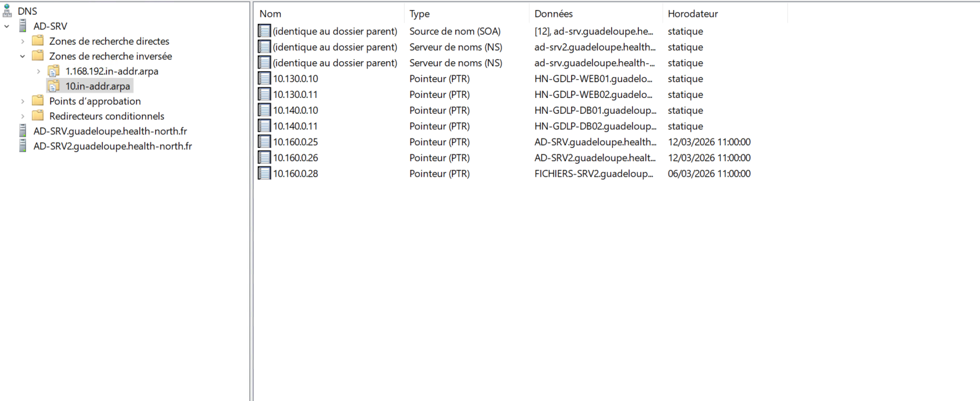Select the AD-SRV server icon
The image size is (980, 401).
point(22,26)
